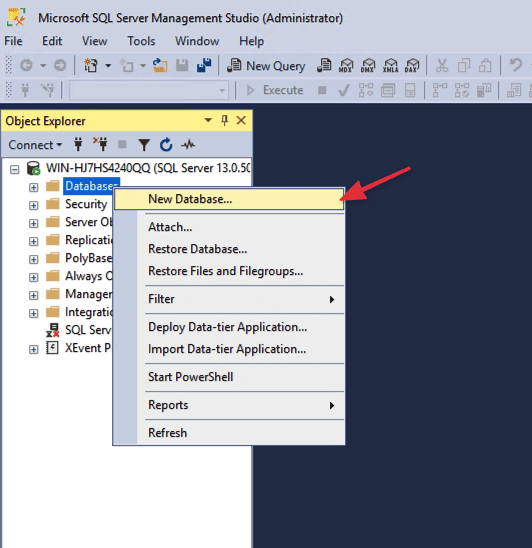
Task: Click the DMX query icon
Action: pos(368,65)
